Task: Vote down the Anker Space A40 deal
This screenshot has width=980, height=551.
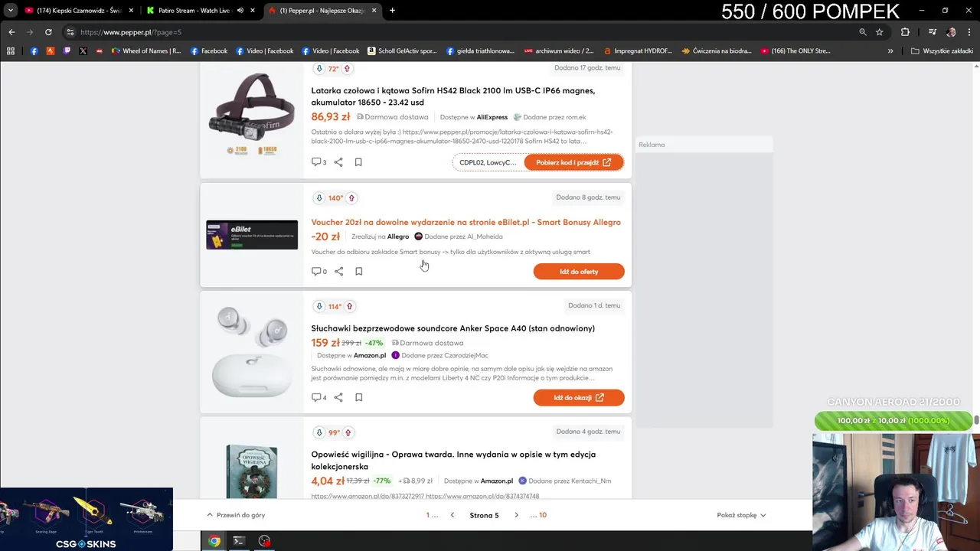Action: 319,307
